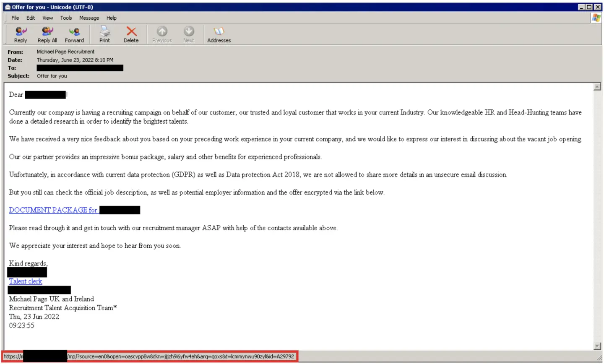Click the Previous message arrow icon
This screenshot has height=364, width=604.
(x=162, y=31)
